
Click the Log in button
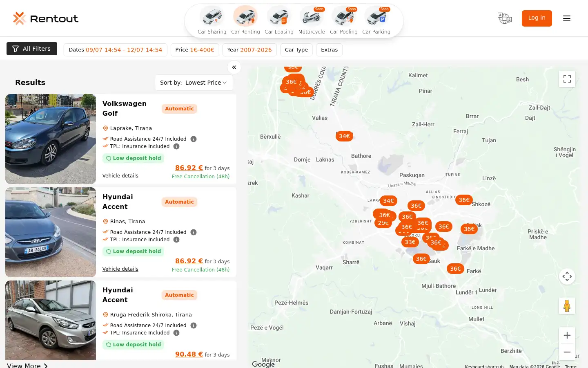537,18
